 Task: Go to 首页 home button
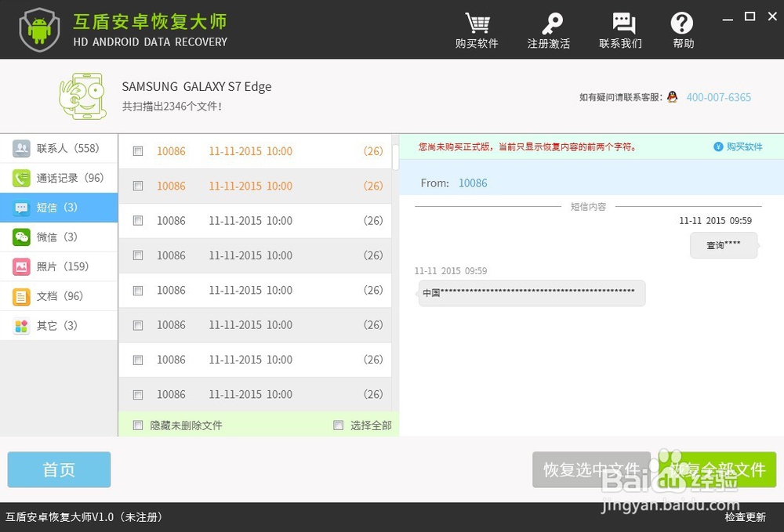pos(59,469)
